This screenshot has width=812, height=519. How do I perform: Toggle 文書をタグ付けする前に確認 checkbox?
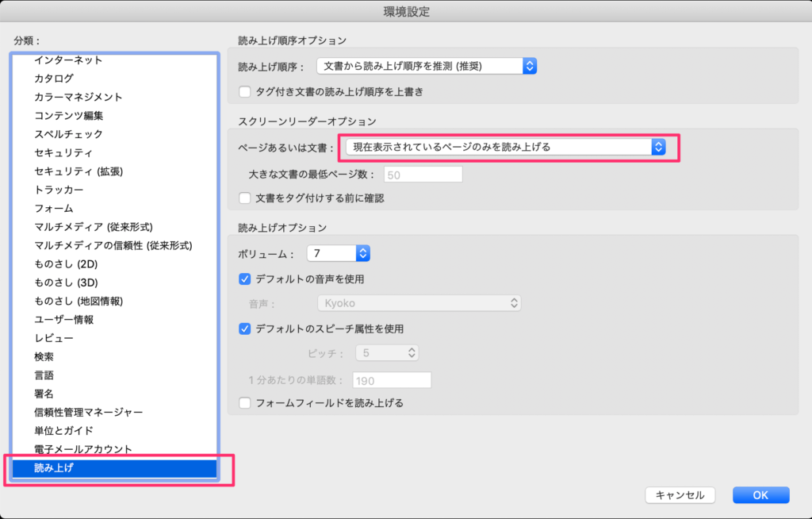(246, 198)
